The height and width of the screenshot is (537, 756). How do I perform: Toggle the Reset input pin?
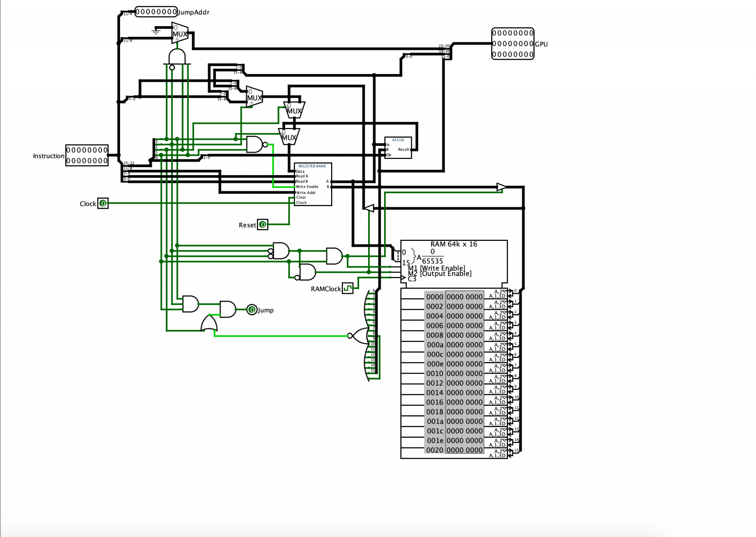(x=262, y=225)
